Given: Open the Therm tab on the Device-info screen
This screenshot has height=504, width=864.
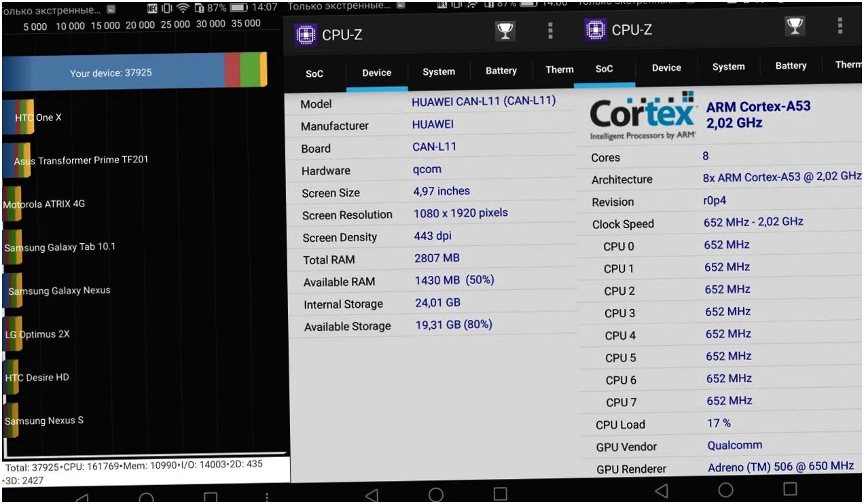Looking at the screenshot, I should pos(559,69).
